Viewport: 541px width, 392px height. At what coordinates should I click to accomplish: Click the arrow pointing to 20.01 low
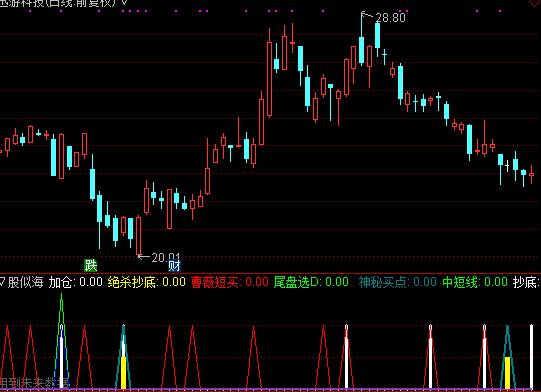[144, 256]
